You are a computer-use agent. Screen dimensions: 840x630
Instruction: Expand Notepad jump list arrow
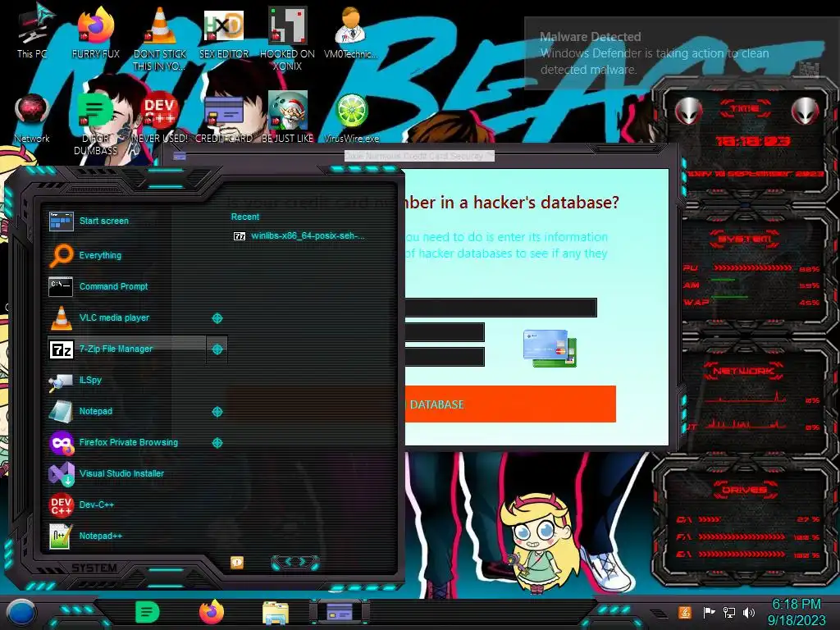(217, 412)
